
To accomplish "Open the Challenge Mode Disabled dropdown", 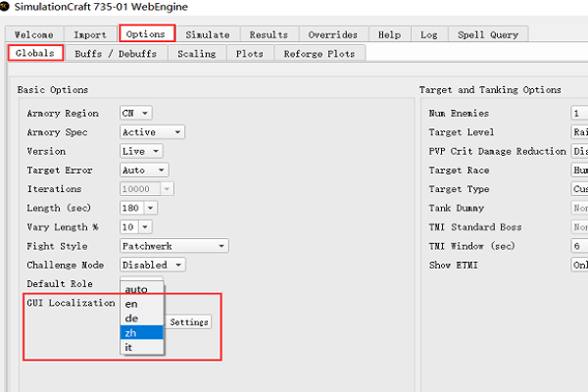I will point(153,265).
